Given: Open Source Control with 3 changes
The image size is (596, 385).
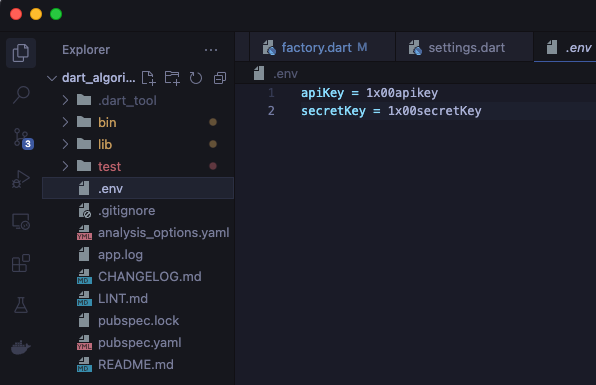Looking at the screenshot, I should coord(23,138).
